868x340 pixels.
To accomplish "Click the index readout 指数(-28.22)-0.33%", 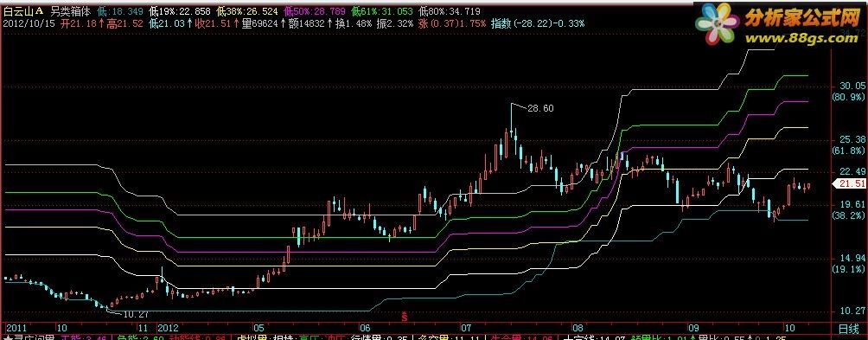I will click(538, 23).
